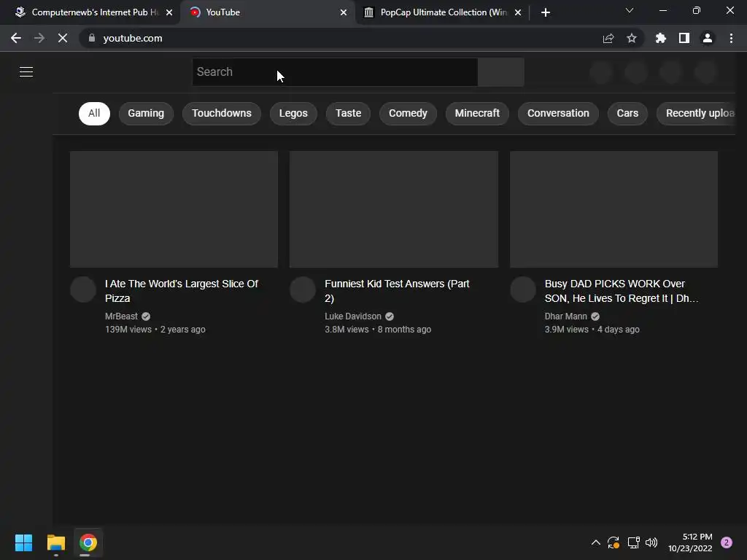Open the tab search chevron
The image size is (747, 560).
tap(630, 10)
